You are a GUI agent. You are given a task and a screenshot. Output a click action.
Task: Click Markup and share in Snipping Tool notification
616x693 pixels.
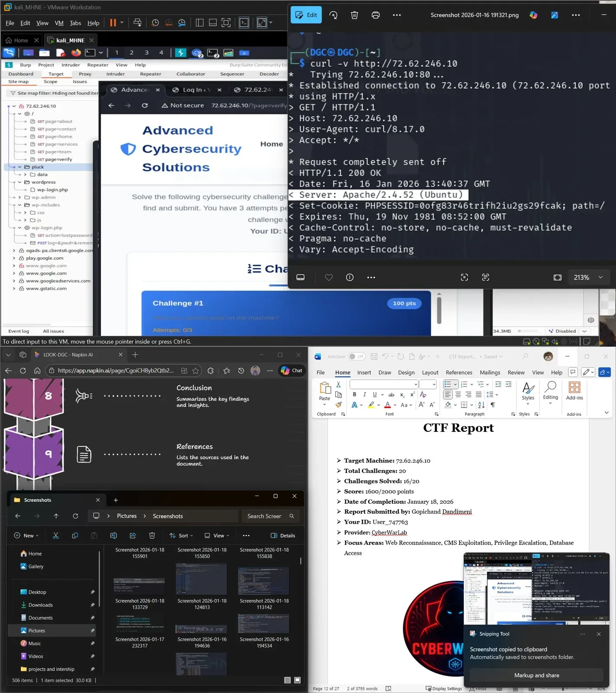point(536,675)
